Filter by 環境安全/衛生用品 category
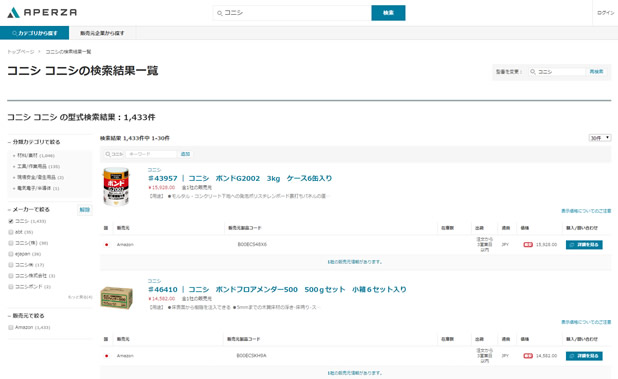Image resolution: width=618 pixels, height=379 pixels. 40,178
